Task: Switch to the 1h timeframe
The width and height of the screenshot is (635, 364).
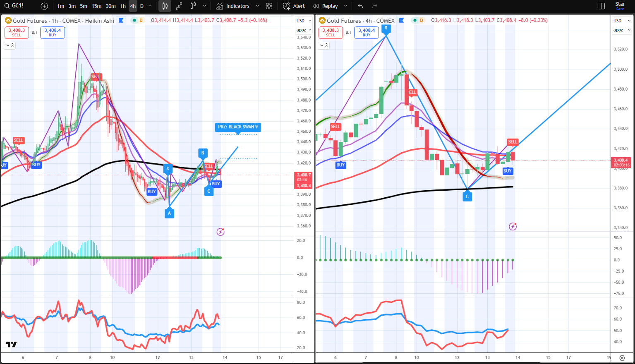Action: [x=123, y=6]
